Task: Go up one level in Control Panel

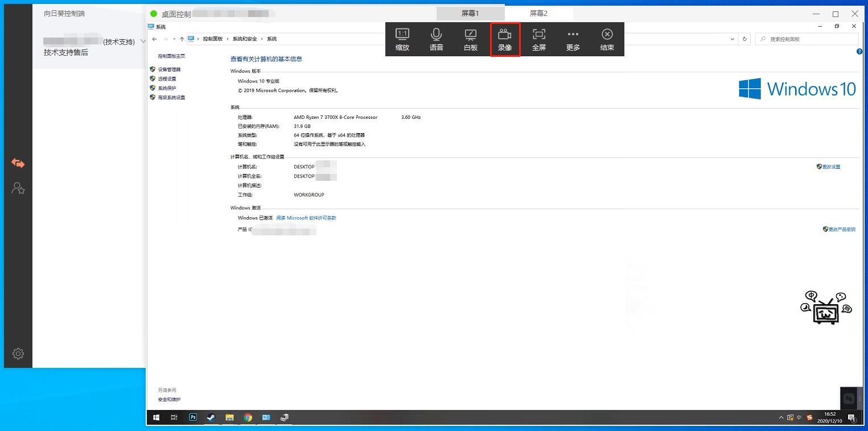Action: pos(182,39)
